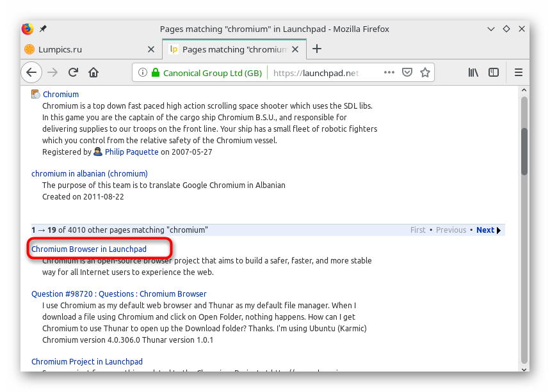Click the disabled First pagination text
550x392 pixels.
[417, 230]
